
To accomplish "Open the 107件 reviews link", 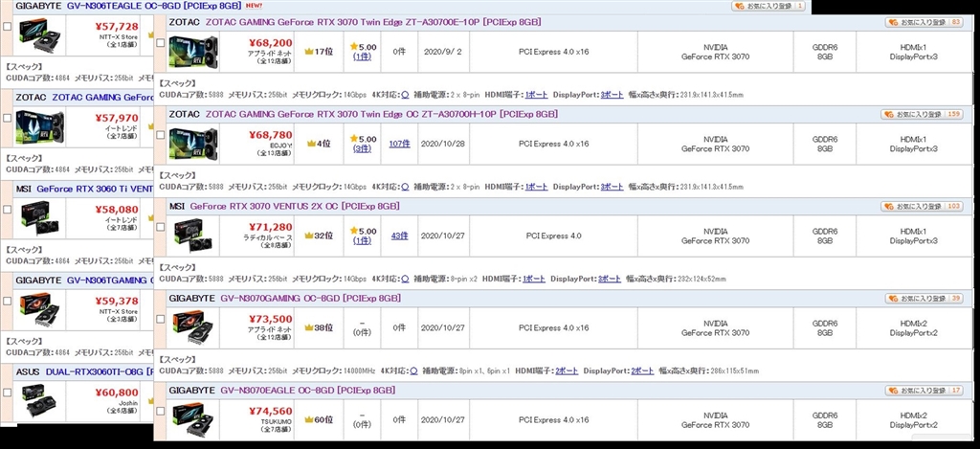I will tap(399, 144).
